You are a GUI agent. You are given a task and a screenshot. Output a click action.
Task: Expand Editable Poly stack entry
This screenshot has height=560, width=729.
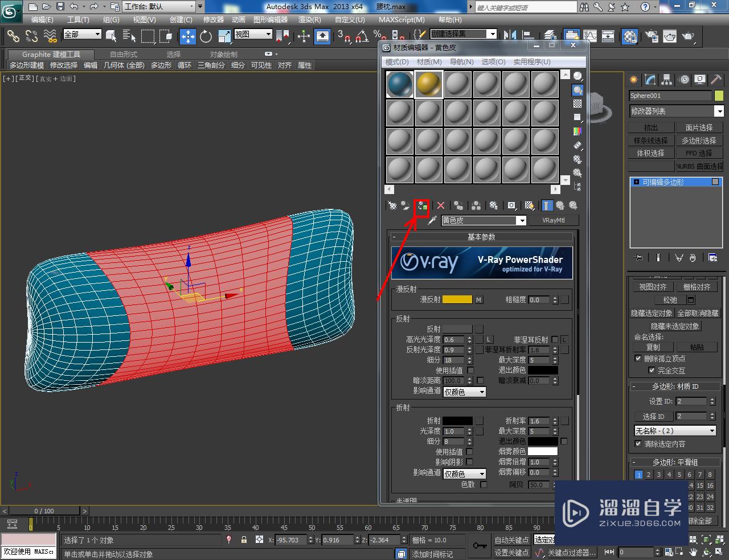click(x=637, y=182)
